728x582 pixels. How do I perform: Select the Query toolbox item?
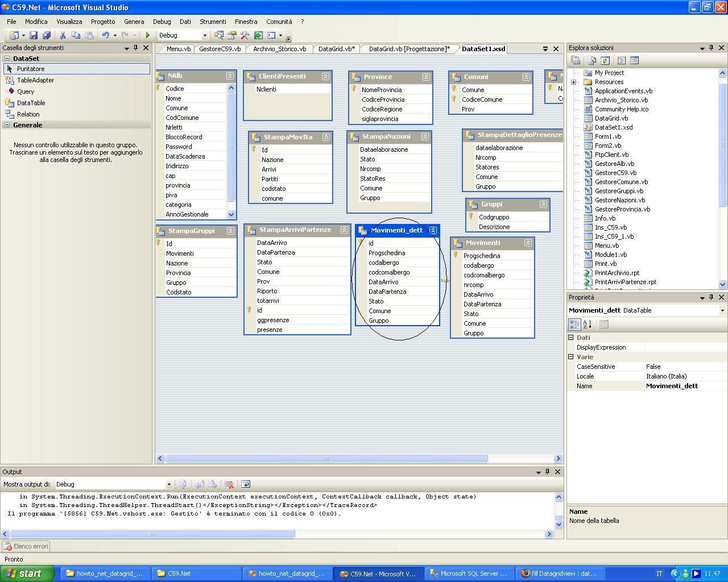pyautogui.click(x=26, y=92)
